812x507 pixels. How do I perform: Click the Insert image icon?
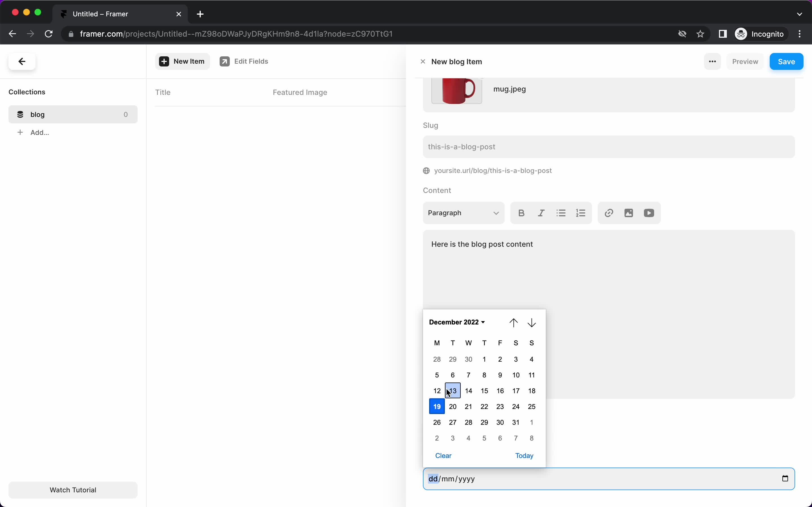(x=628, y=213)
